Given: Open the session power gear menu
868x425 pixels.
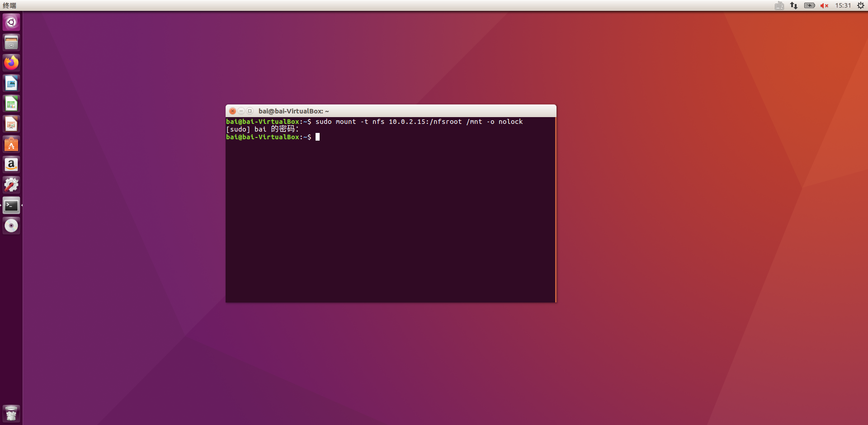Looking at the screenshot, I should click(x=861, y=6).
